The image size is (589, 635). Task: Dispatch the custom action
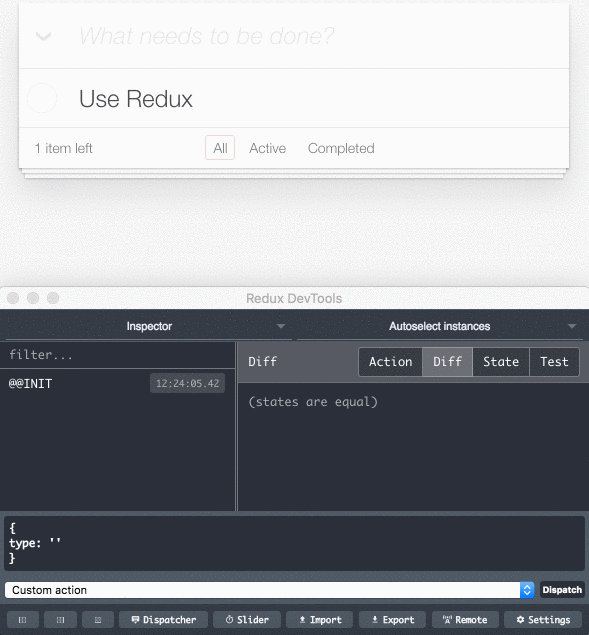(562, 590)
